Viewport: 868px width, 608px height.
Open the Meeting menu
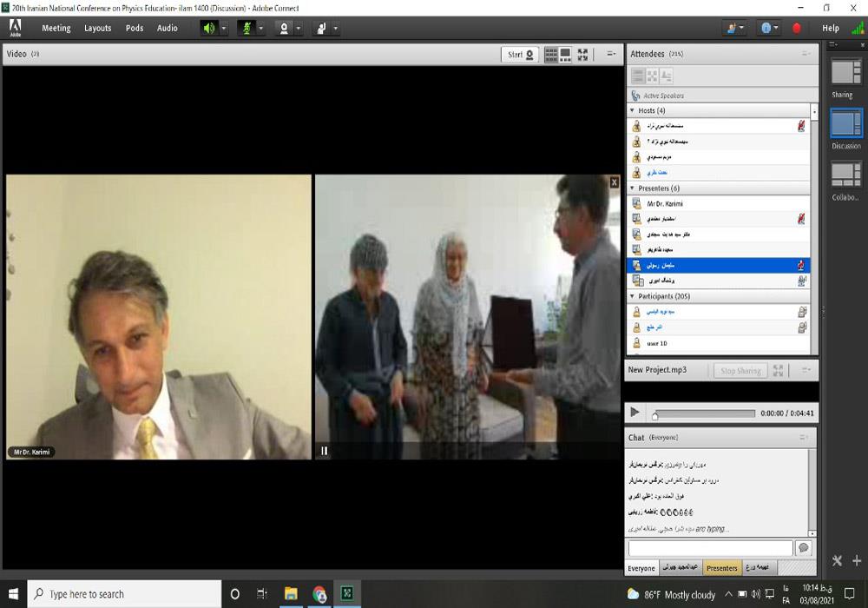[x=56, y=28]
